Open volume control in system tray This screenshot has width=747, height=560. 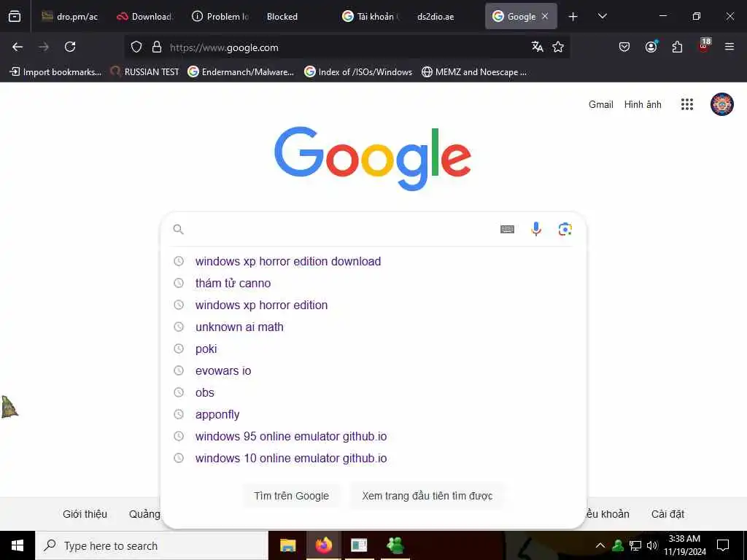tap(652, 545)
